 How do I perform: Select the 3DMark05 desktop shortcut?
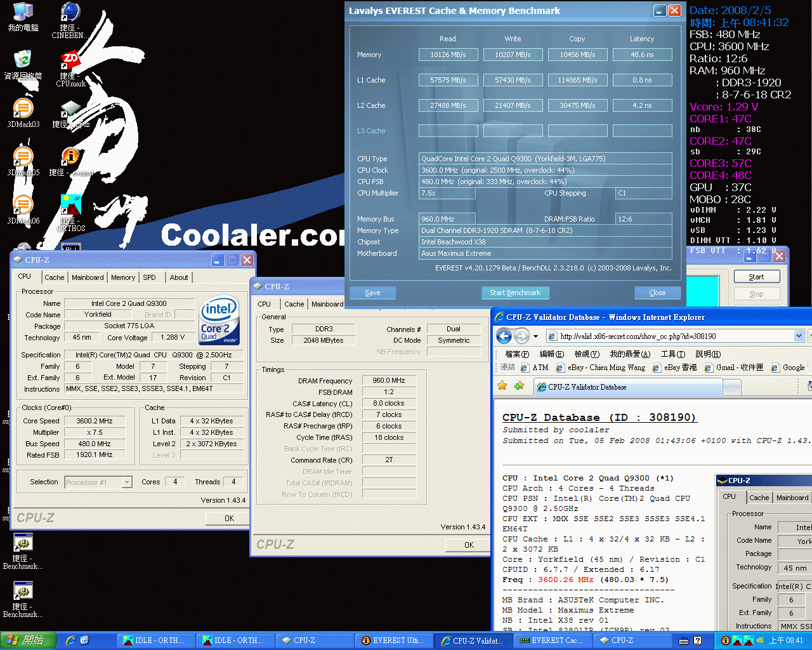pyautogui.click(x=23, y=161)
